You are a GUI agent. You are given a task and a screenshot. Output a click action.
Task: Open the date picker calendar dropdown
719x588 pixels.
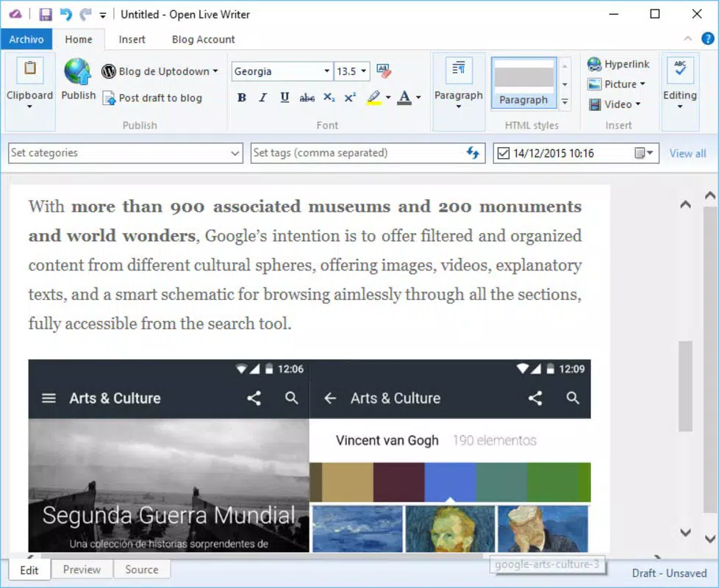click(644, 153)
